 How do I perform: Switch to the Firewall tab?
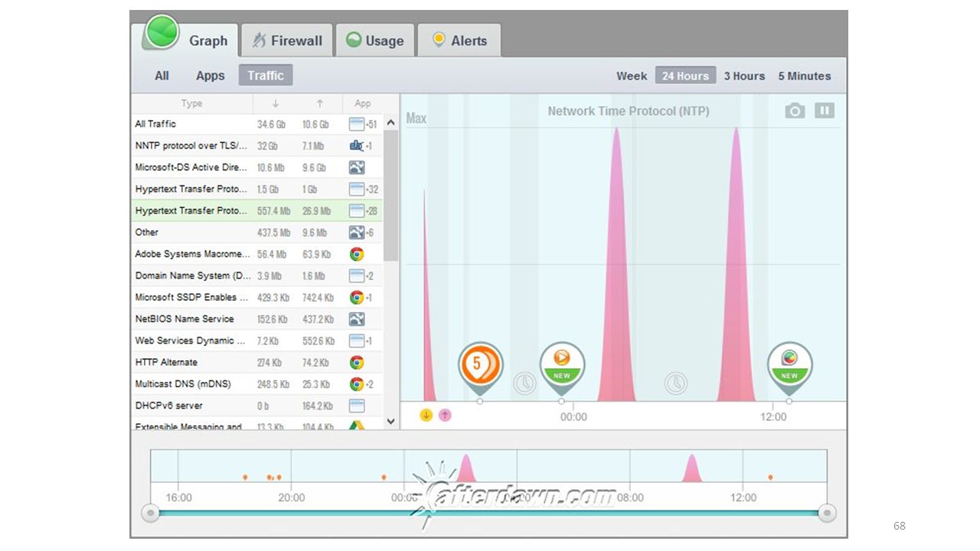tap(287, 41)
